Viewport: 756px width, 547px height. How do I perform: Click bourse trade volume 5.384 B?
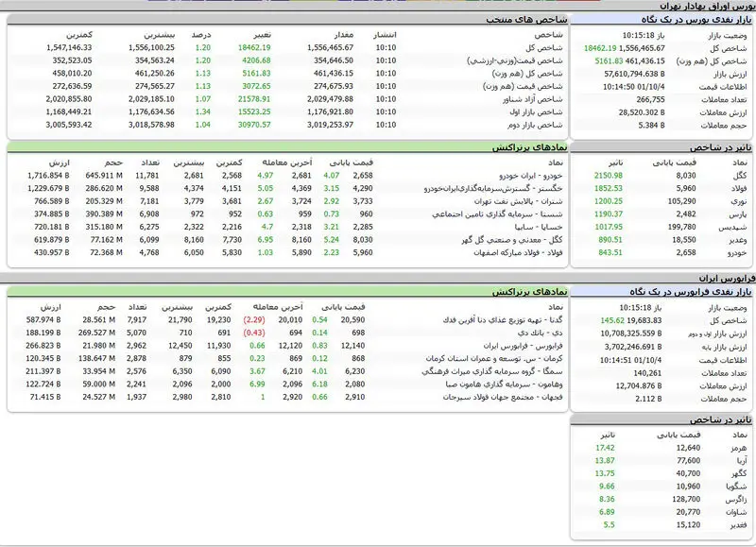click(651, 126)
